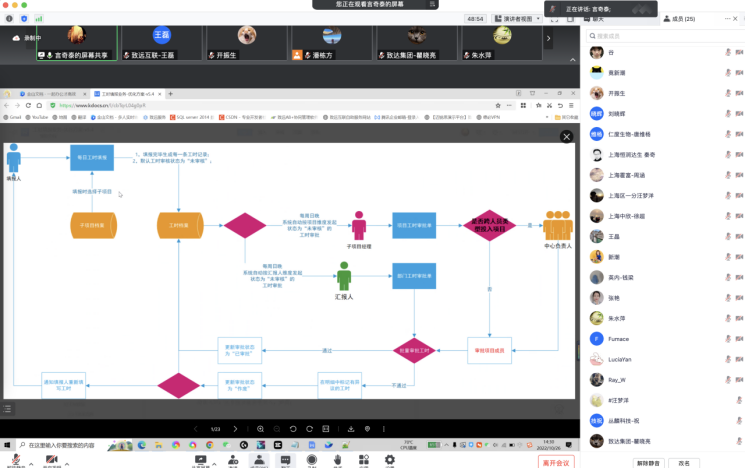The image size is (746, 468).
Task: Open Edge from the shared taskbar
Action: click(142, 445)
